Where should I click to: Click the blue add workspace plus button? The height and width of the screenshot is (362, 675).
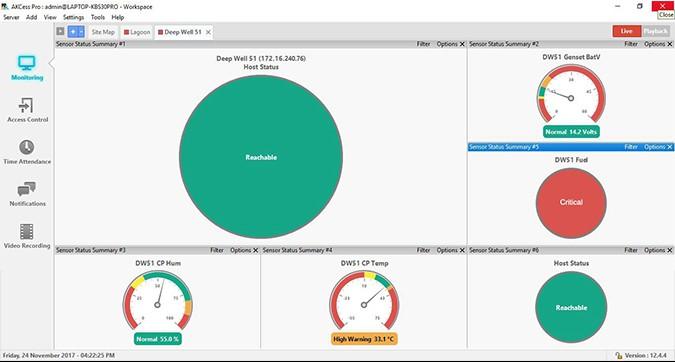coord(73,32)
